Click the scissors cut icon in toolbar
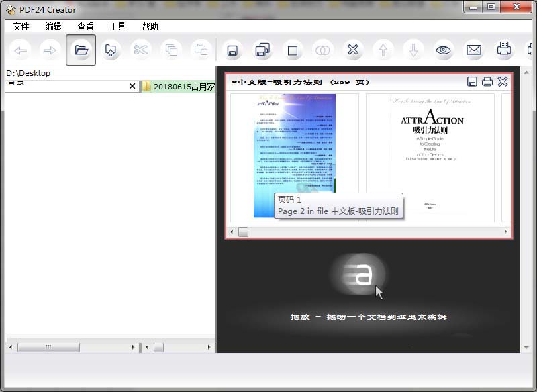Image resolution: width=537 pixels, height=392 pixels. pyautogui.click(x=140, y=50)
